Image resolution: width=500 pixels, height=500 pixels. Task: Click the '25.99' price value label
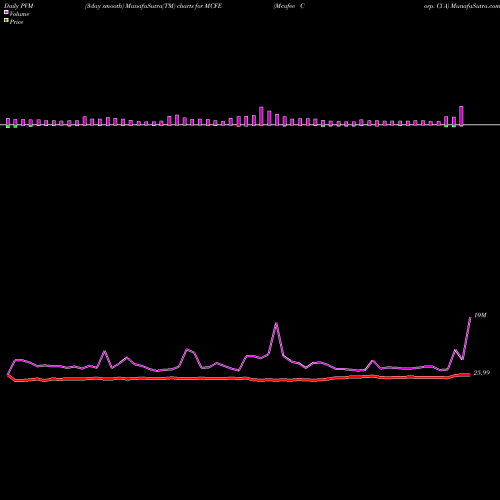(x=482, y=373)
